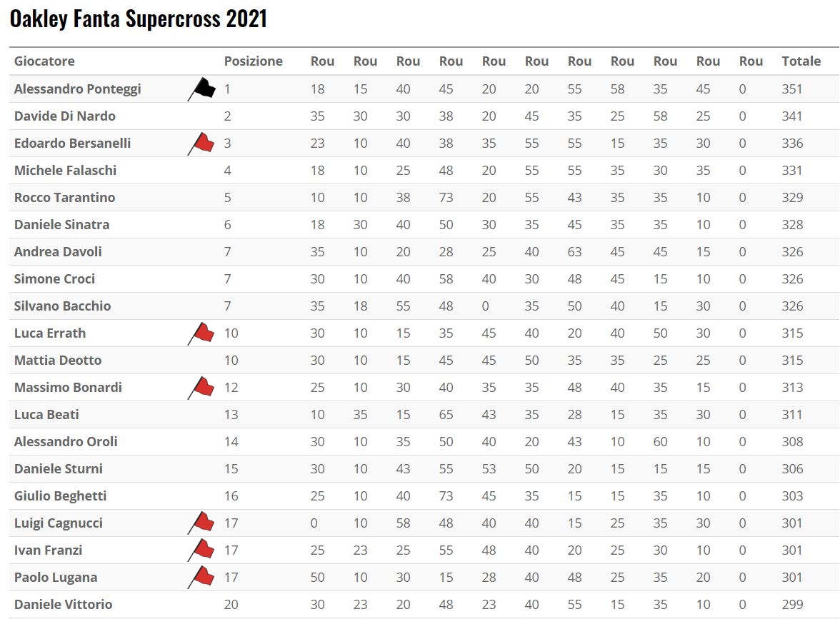Click Simone Croci player name
The image size is (840, 619).
point(54,278)
